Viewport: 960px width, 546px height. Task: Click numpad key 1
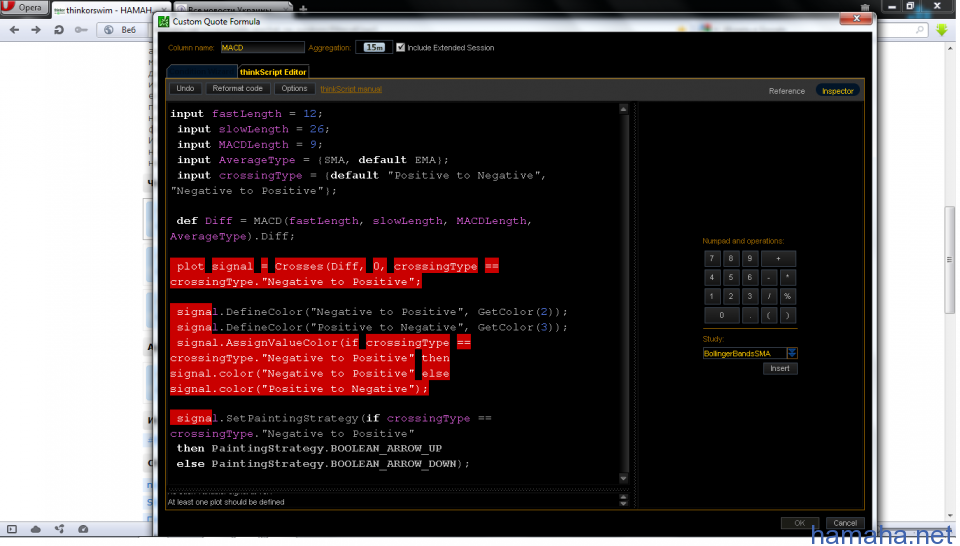point(711,296)
